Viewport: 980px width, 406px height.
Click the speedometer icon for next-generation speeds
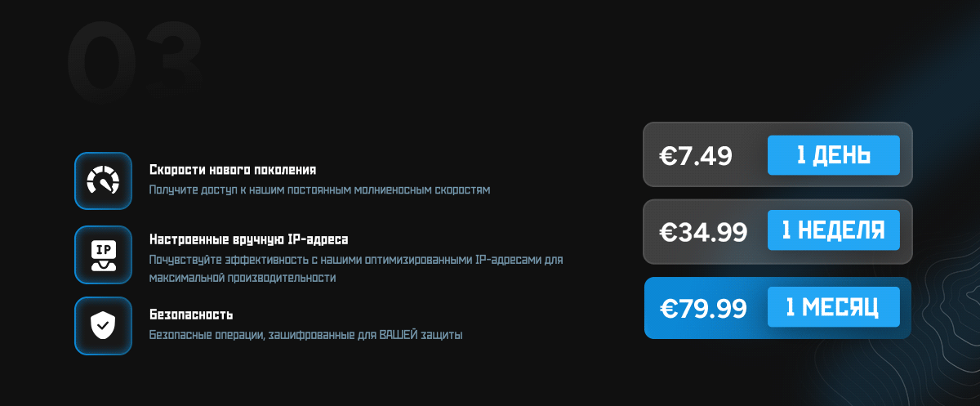(x=103, y=181)
